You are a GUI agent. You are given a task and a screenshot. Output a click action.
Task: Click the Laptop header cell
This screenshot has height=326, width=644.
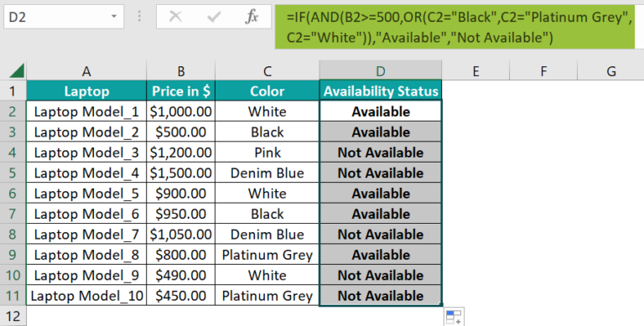(86, 91)
